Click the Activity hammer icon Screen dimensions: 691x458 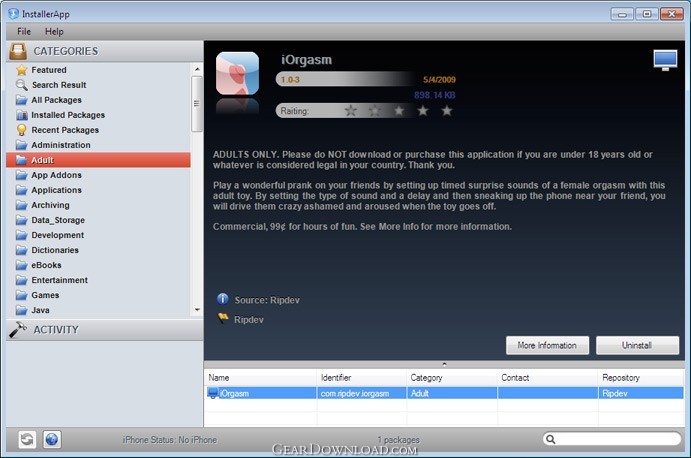pos(18,330)
